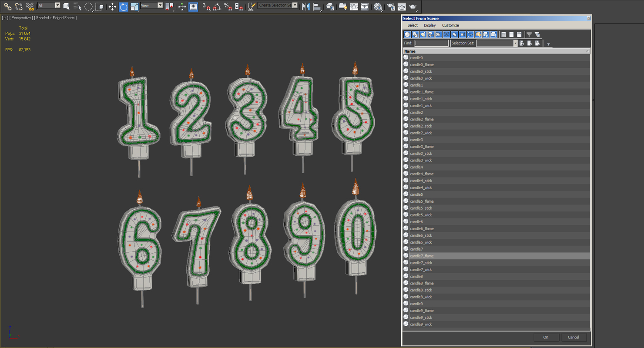Toggle the Display Cameras filter in the dialog
The height and width of the screenshot is (348, 644).
pyautogui.click(x=431, y=34)
